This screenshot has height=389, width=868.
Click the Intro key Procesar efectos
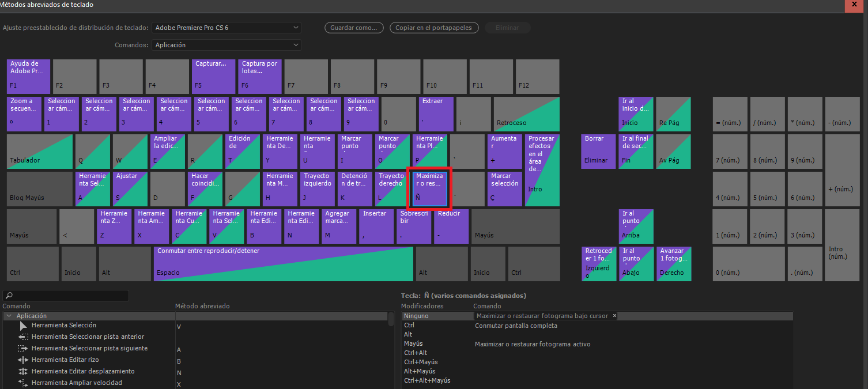[542, 170]
